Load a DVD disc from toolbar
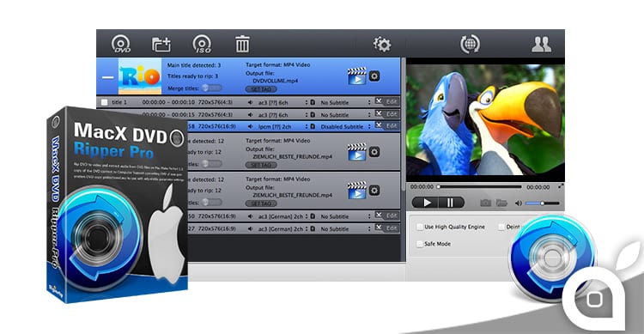The height and width of the screenshot is (334, 644). [x=121, y=44]
